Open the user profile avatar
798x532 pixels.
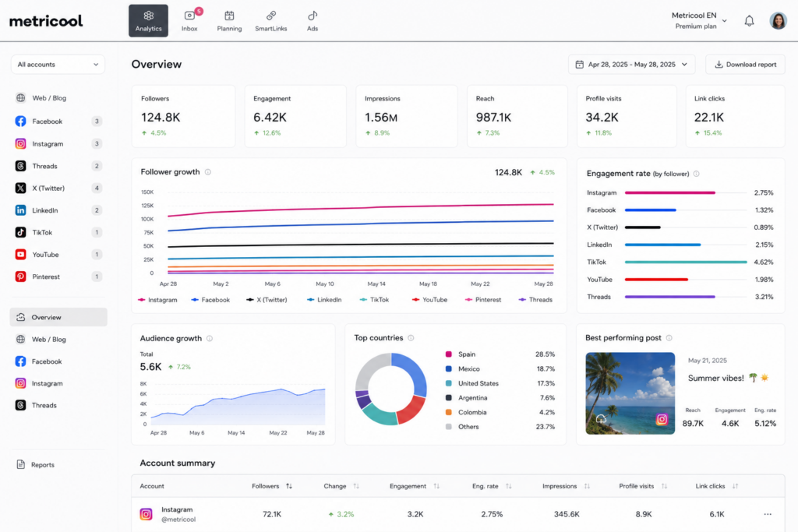coord(779,21)
